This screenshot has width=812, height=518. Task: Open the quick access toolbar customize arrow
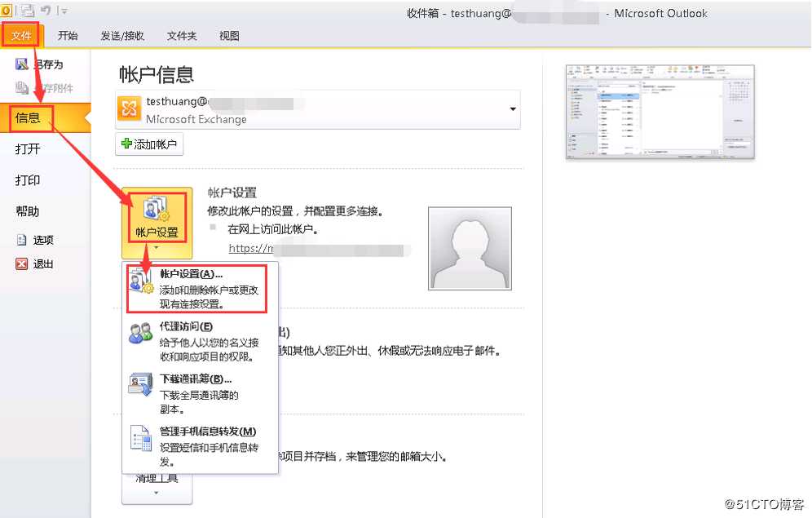pyautogui.click(x=64, y=10)
